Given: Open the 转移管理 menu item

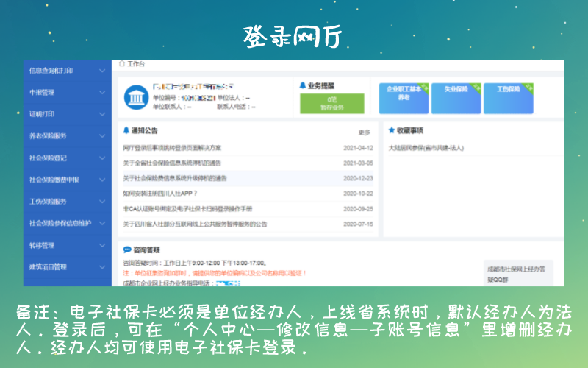Looking at the screenshot, I should point(68,246).
